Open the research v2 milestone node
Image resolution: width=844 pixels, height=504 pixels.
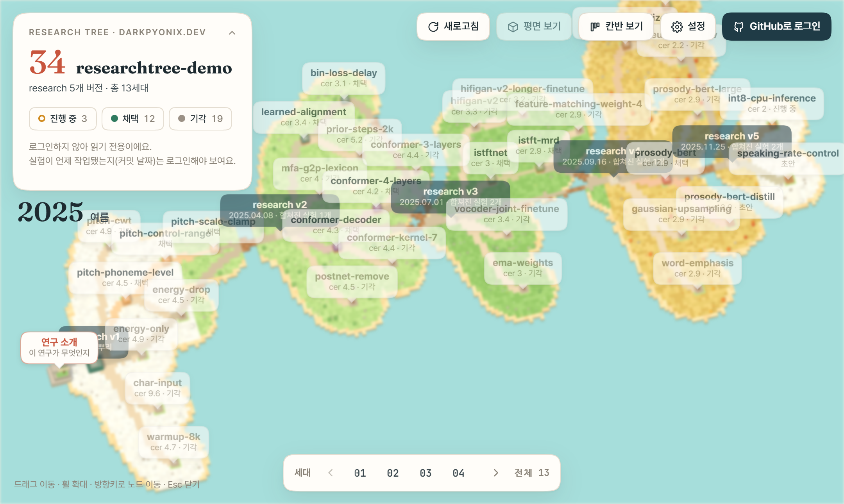280,210
